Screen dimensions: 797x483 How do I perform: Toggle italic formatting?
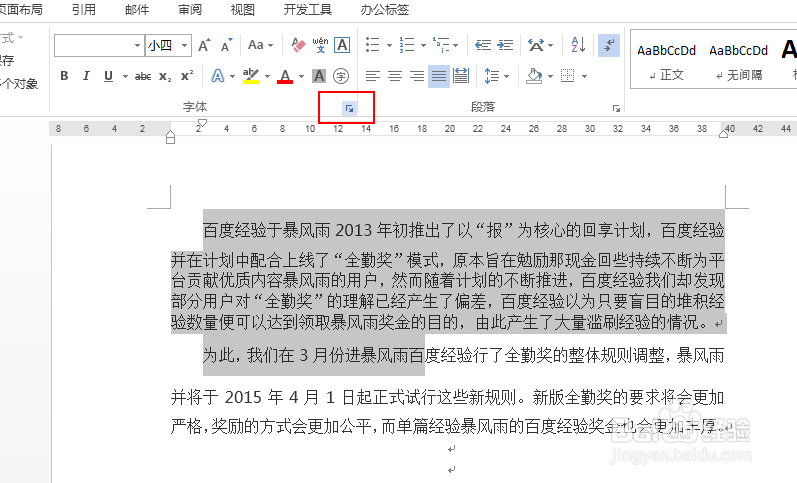click(86, 76)
